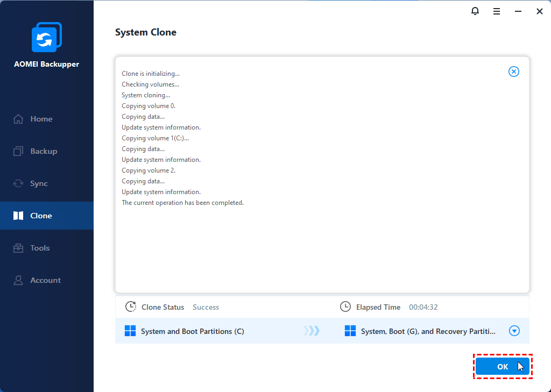Click the Clone Status clock icon
Viewport: 551px width, 392px height.
click(x=131, y=307)
